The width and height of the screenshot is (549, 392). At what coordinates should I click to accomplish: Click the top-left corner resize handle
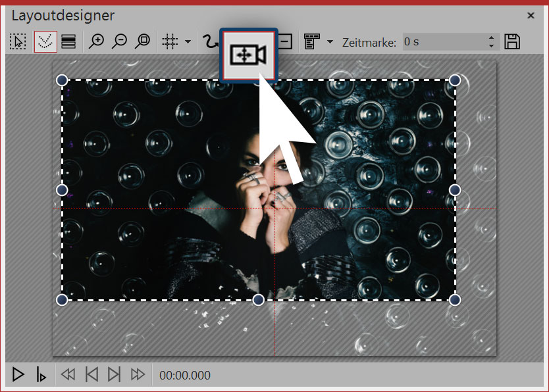[62, 80]
